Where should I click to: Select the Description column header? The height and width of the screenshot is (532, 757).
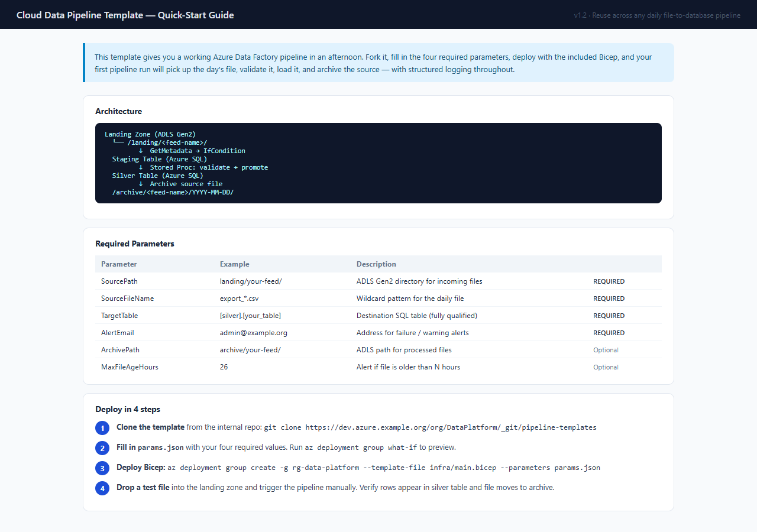tap(376, 264)
